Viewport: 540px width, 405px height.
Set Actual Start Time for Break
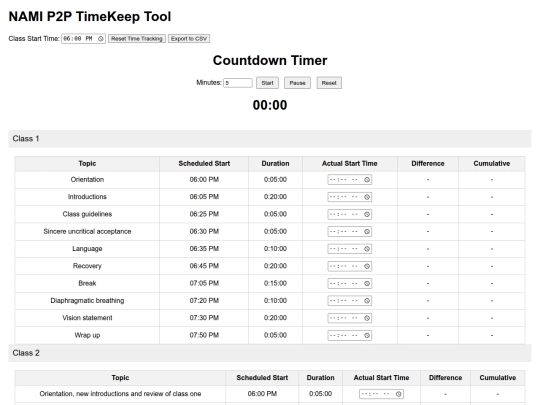point(350,283)
